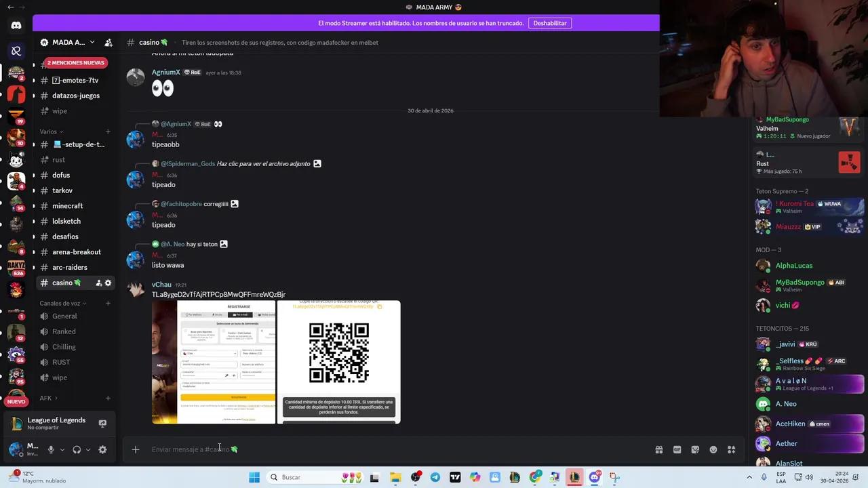Viewport: 868px width, 488px height.
Task: Expand the AFK category
Action: (x=48, y=398)
